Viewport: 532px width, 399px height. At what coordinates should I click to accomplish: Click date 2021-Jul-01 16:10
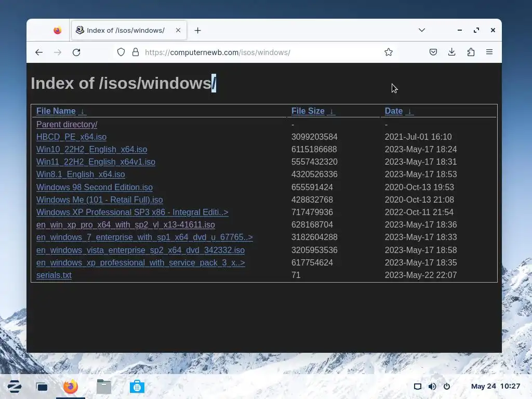(x=418, y=137)
